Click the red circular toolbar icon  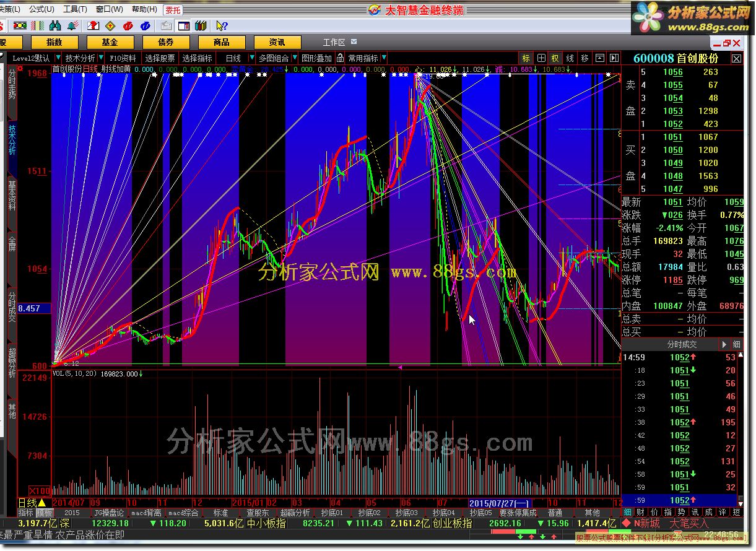coord(128,25)
